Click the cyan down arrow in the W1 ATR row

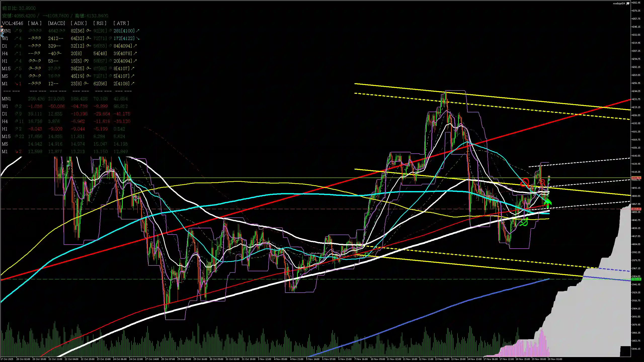[138, 38]
